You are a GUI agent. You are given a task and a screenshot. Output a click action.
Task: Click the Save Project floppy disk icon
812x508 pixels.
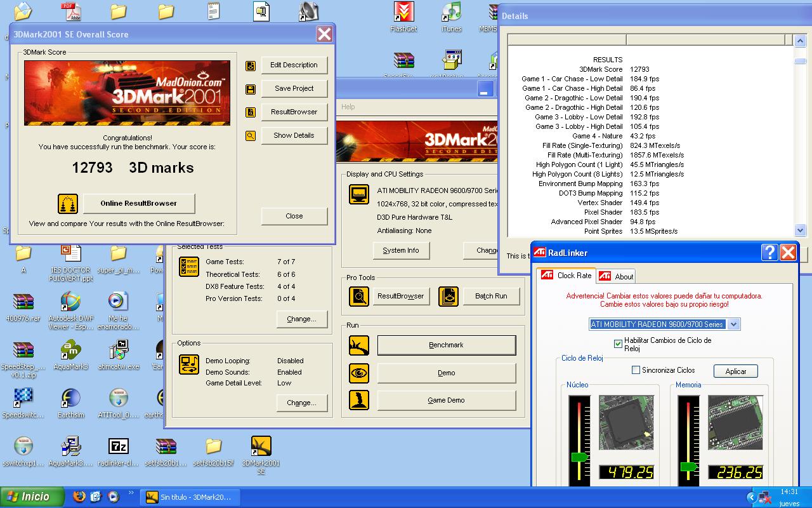(x=251, y=89)
